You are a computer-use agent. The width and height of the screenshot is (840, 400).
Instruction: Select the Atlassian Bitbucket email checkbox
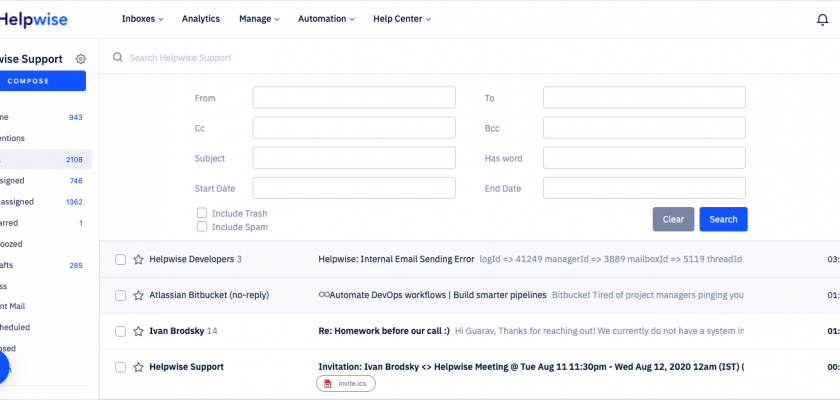pos(121,295)
